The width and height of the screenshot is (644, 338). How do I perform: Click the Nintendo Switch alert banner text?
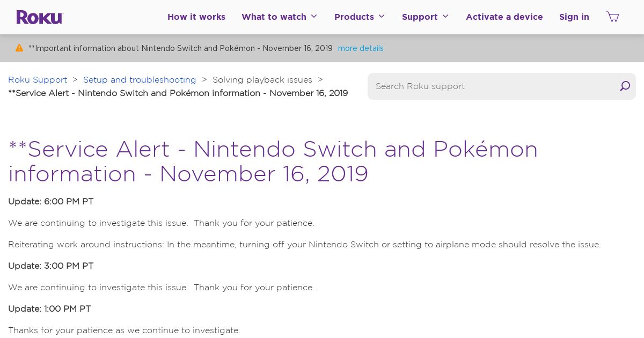(x=180, y=48)
